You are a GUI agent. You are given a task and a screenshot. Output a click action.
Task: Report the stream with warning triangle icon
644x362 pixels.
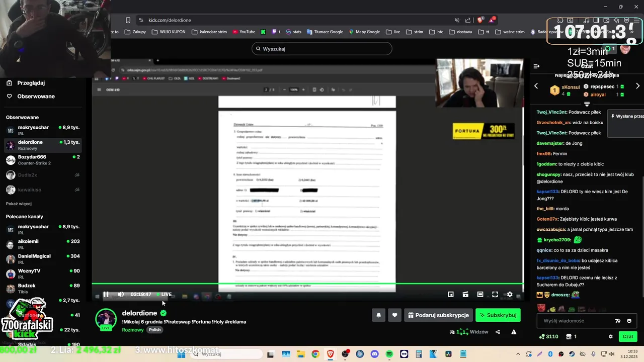click(514, 332)
